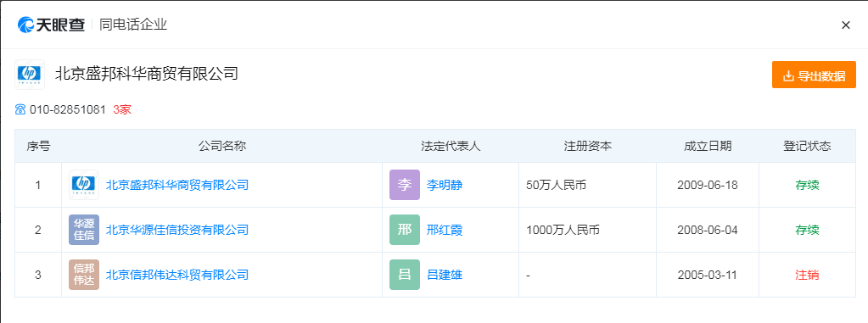Viewport: 868px width, 323px height.
Task: Click the 公司名称 column header
Action: tap(222, 146)
